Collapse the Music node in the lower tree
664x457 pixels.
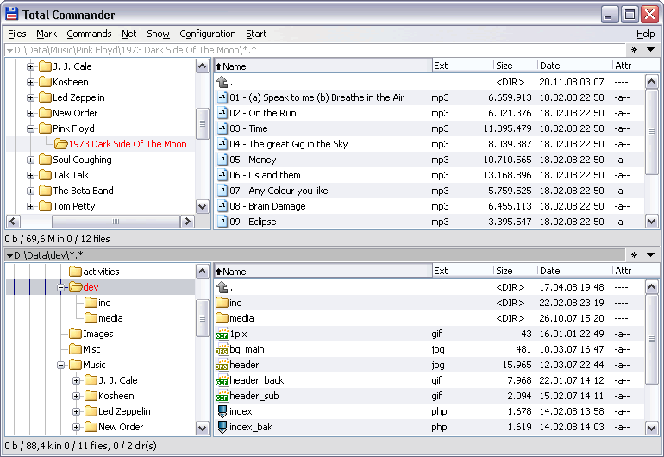pos(61,365)
